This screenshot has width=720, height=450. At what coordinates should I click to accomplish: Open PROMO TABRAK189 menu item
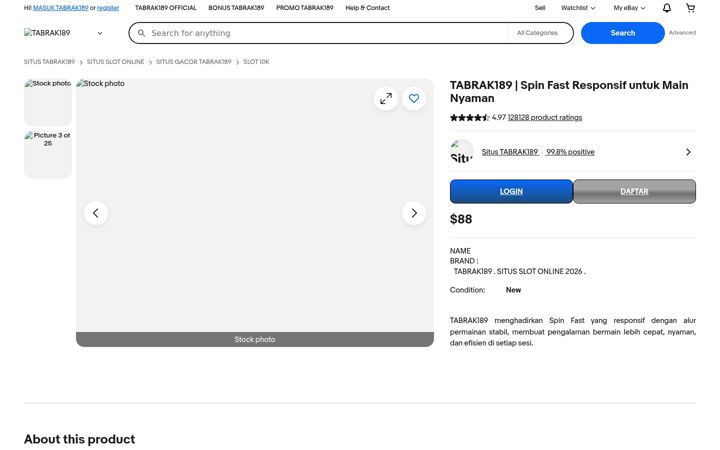click(x=304, y=8)
